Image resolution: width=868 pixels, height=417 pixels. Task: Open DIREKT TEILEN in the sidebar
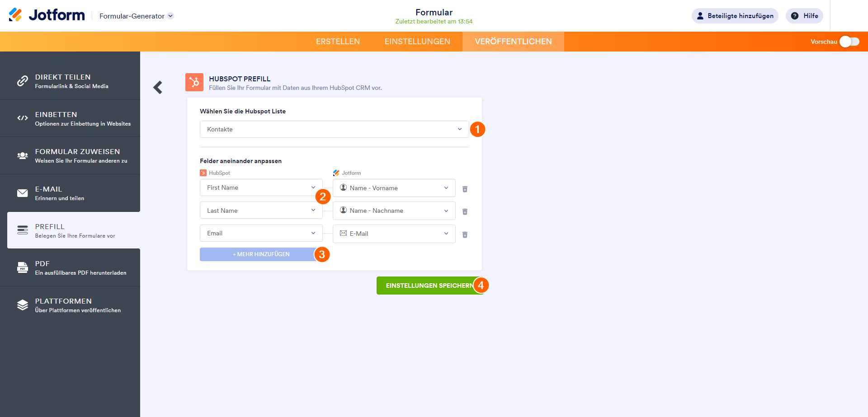(x=70, y=81)
